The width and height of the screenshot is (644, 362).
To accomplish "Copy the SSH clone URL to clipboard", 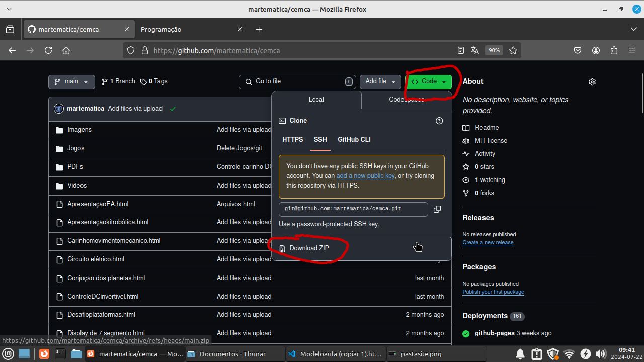I will (437, 209).
